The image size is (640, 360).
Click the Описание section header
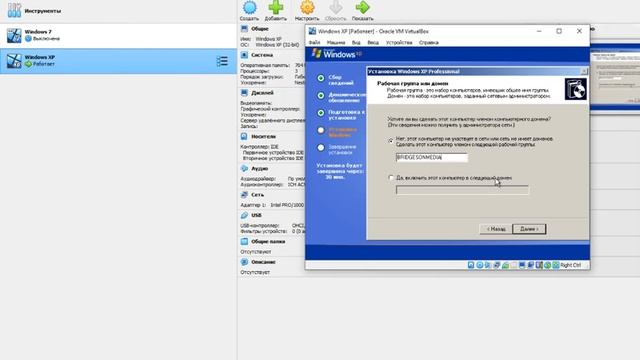coord(263,262)
